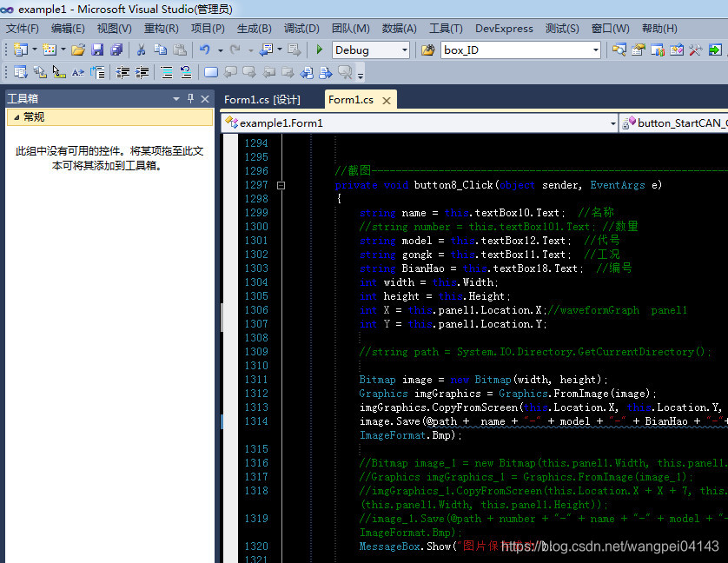The height and width of the screenshot is (563, 728).
Task: Pin the Toolbox panel with the pushpin
Action: click(190, 98)
